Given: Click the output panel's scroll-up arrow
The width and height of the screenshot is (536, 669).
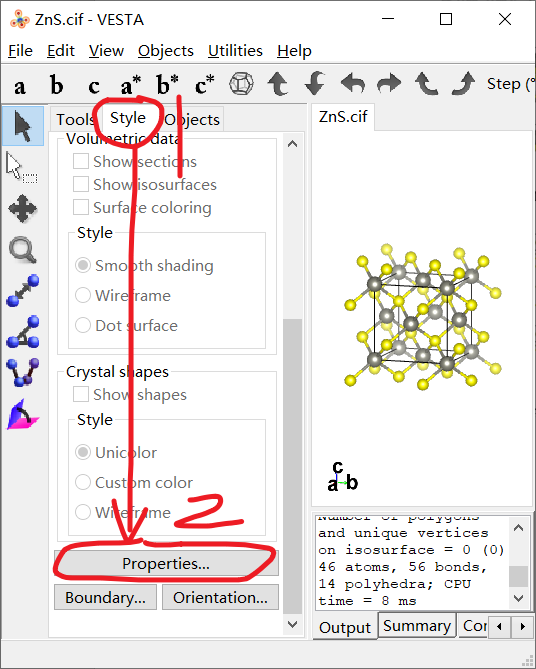Looking at the screenshot, I should (519, 529).
